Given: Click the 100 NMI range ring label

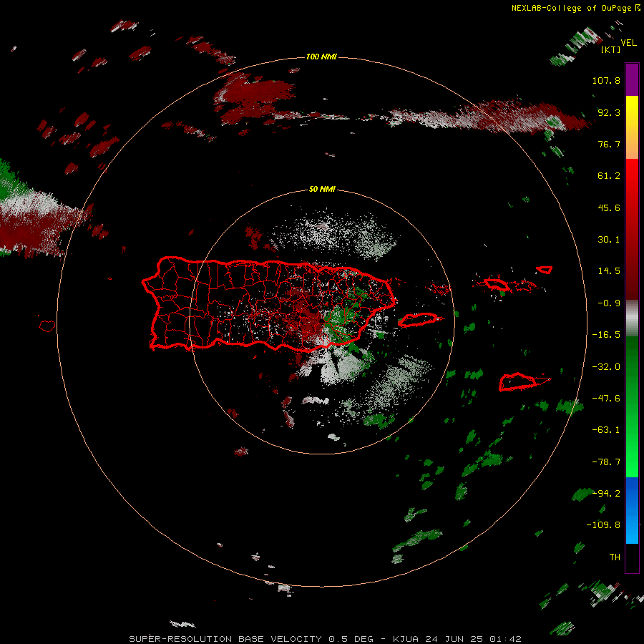Looking at the screenshot, I should click(x=321, y=57).
